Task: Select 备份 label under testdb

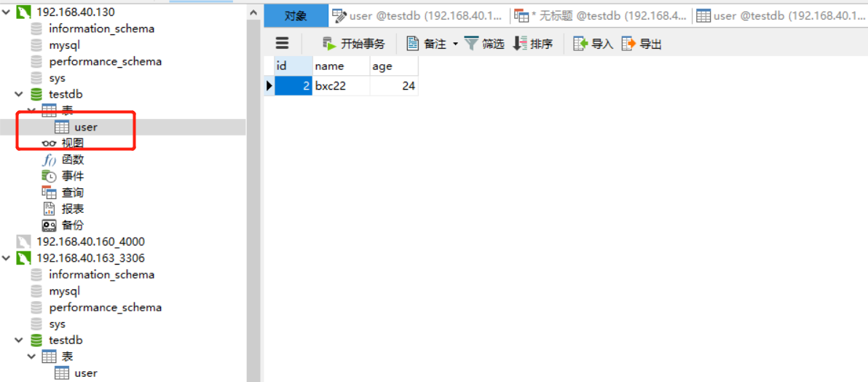Action: click(x=73, y=226)
